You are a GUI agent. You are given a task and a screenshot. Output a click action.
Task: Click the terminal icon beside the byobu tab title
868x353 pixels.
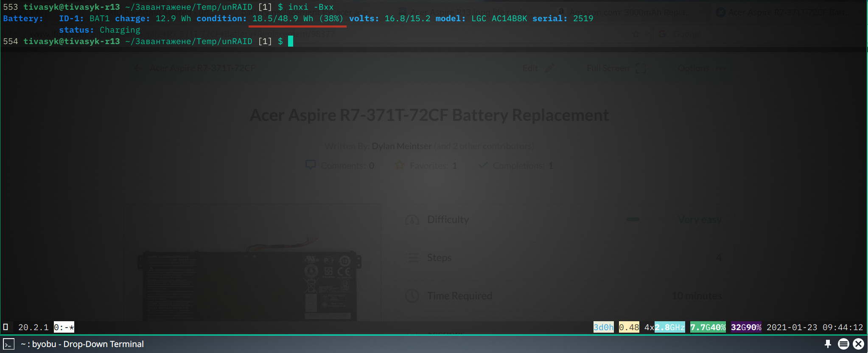[9, 344]
